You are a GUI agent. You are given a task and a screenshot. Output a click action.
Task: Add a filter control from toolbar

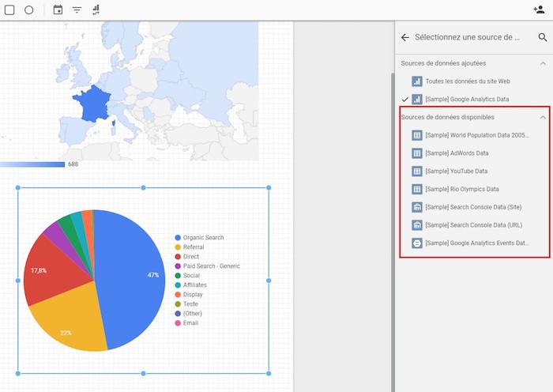click(77, 10)
